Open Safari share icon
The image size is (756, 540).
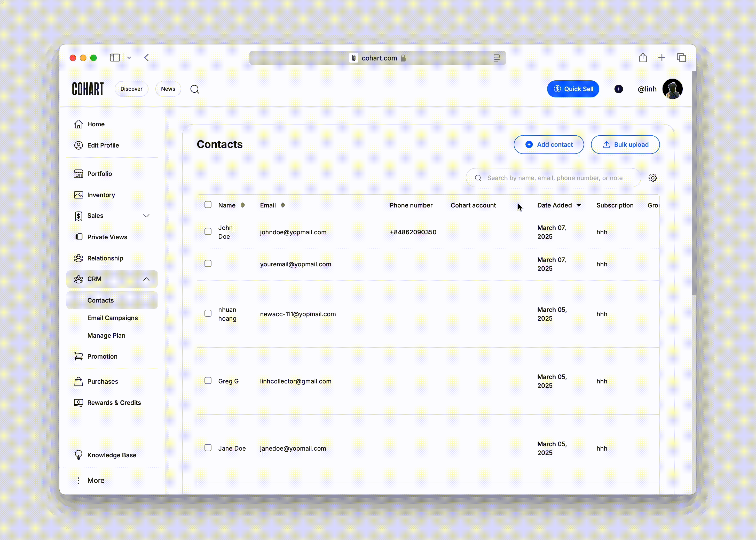[x=643, y=58]
